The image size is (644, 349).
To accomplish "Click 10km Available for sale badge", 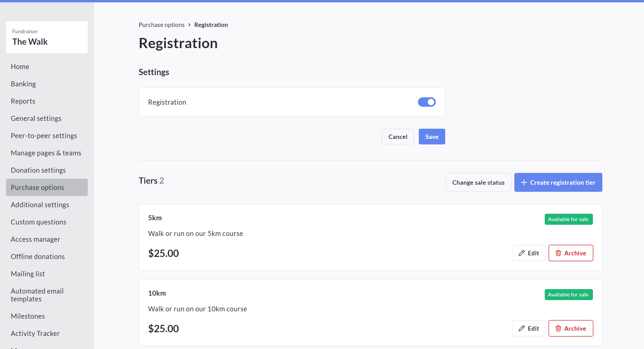I will [568, 295].
